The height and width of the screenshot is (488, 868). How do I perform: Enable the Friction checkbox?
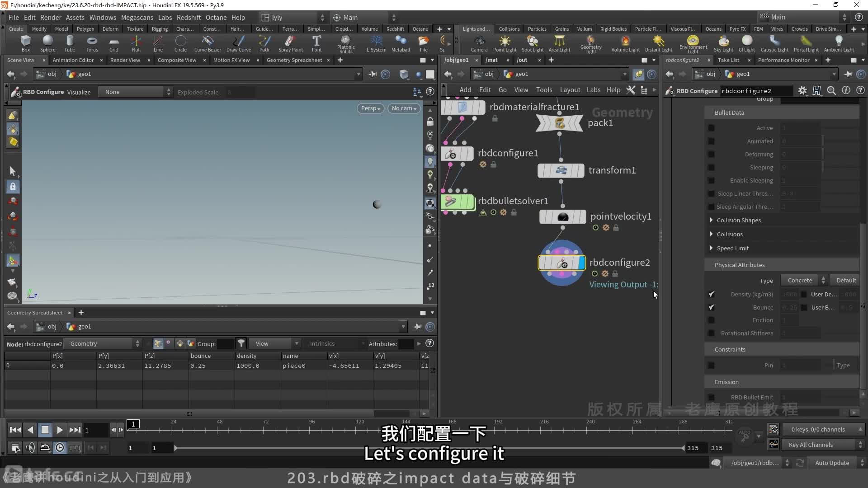coord(711,320)
